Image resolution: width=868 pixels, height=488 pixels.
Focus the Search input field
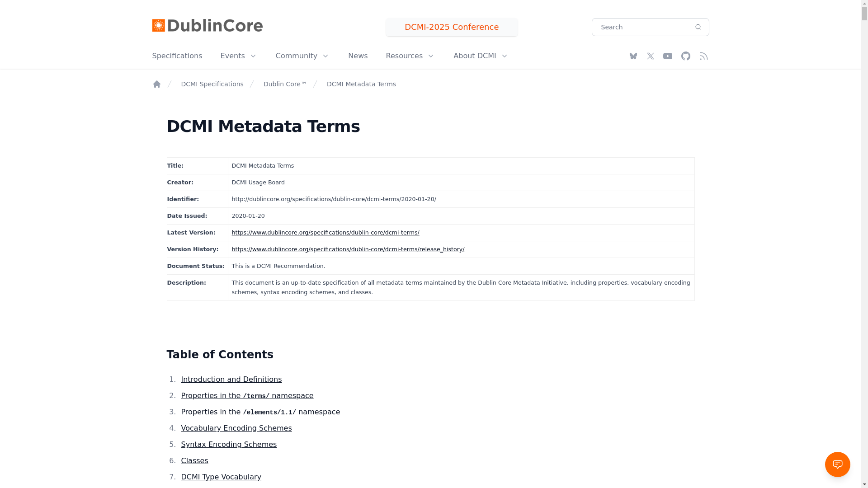point(640,27)
